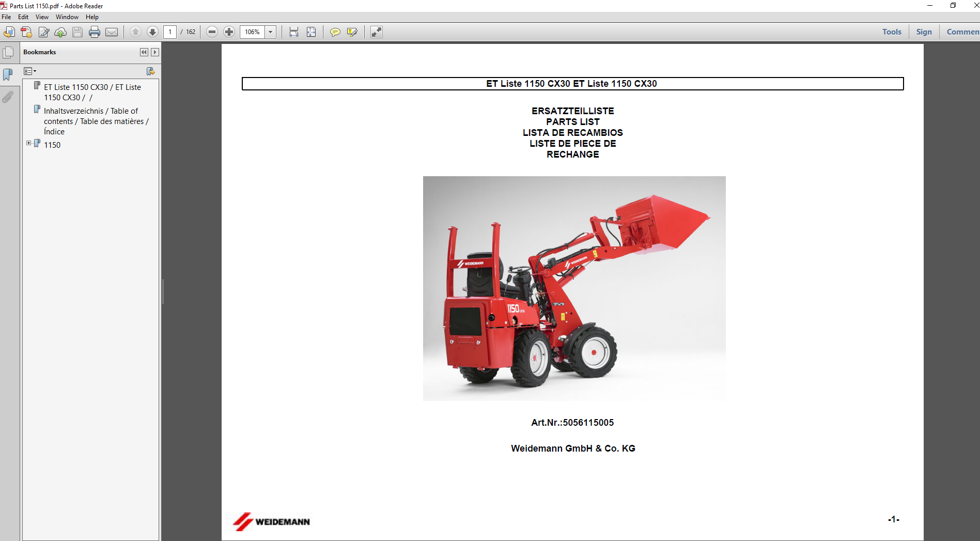980x541 pixels.
Task: Open the Tools pane
Action: click(892, 32)
